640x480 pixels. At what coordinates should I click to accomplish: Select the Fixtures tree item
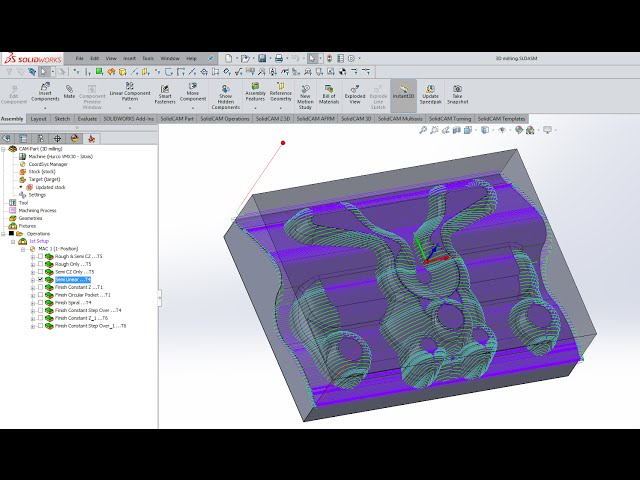point(27,226)
